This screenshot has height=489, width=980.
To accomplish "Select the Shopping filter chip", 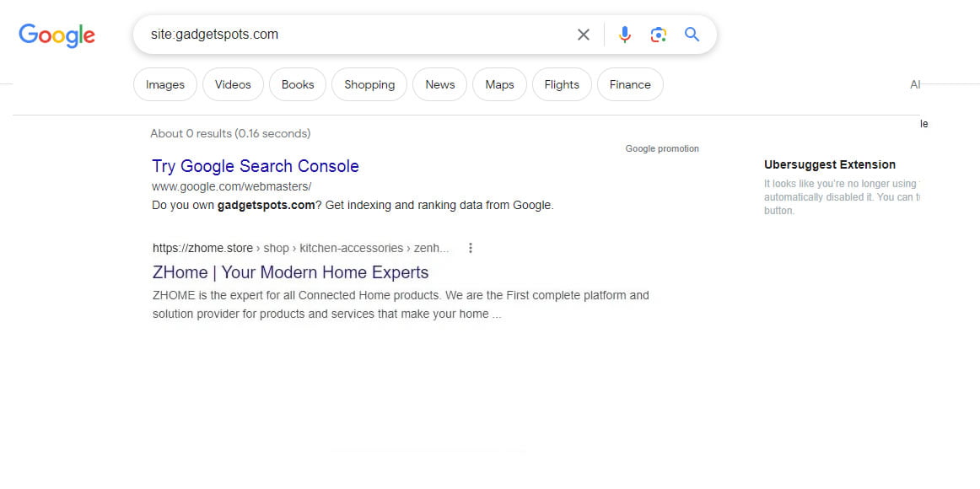I will point(369,84).
